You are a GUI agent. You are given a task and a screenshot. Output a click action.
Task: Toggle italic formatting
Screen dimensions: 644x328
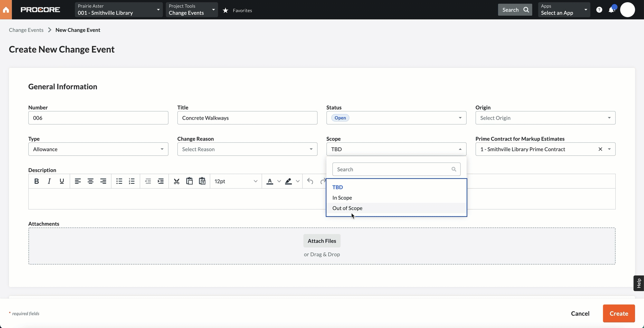[49, 181]
